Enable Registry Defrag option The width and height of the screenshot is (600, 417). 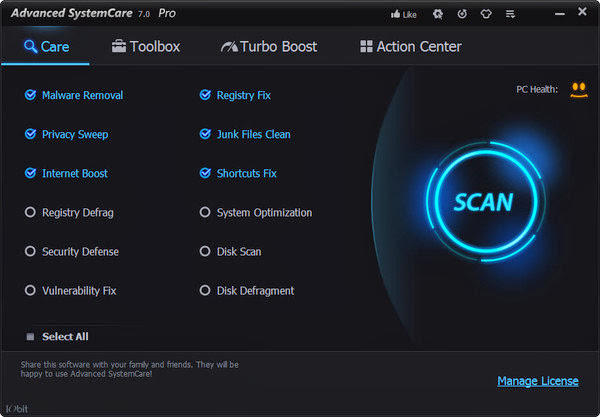[30, 212]
